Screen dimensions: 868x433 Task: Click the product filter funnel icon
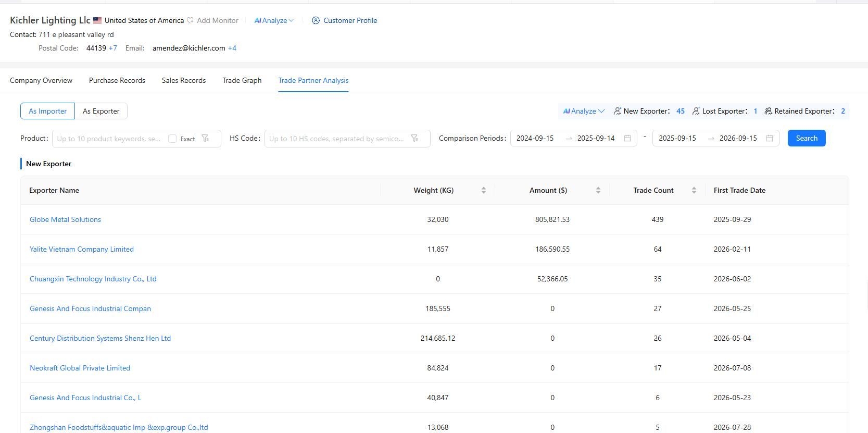pos(205,138)
